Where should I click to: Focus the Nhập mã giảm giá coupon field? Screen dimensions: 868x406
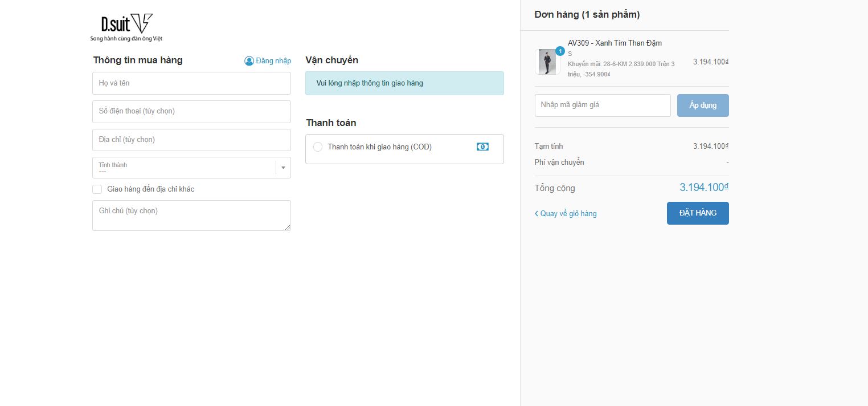(x=602, y=105)
